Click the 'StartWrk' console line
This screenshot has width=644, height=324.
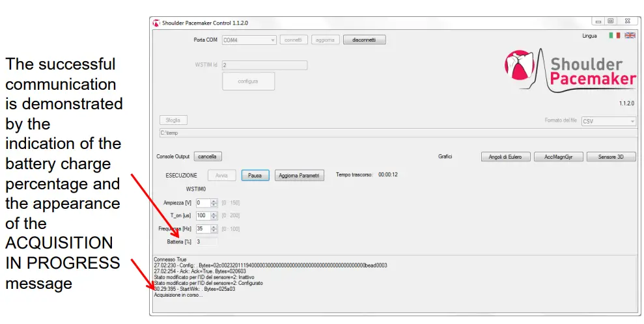tap(195, 289)
